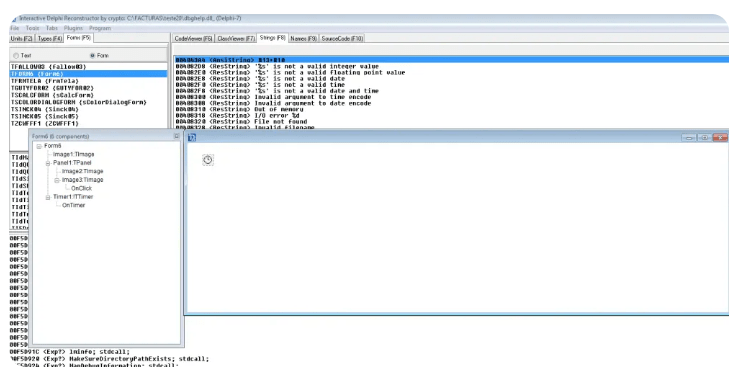Select Image1:TImage in component tree

click(x=73, y=154)
